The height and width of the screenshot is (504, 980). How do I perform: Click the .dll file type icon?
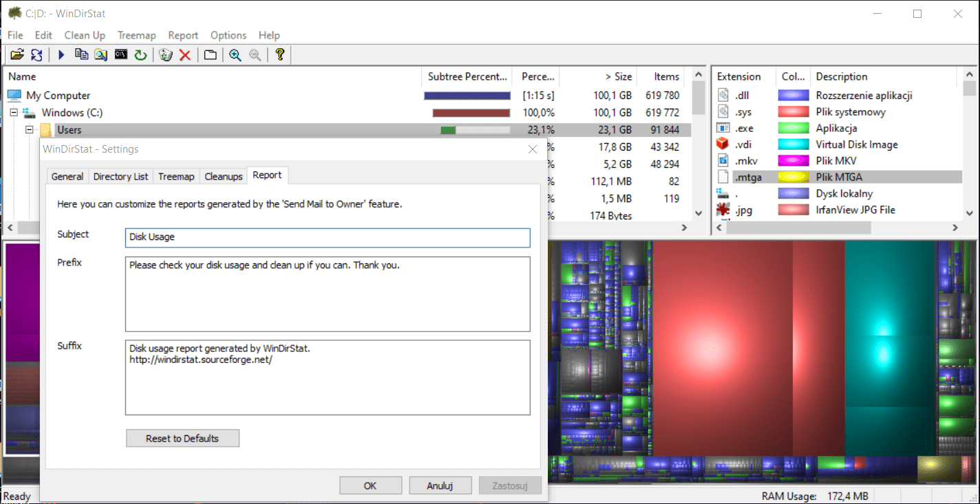(x=723, y=96)
